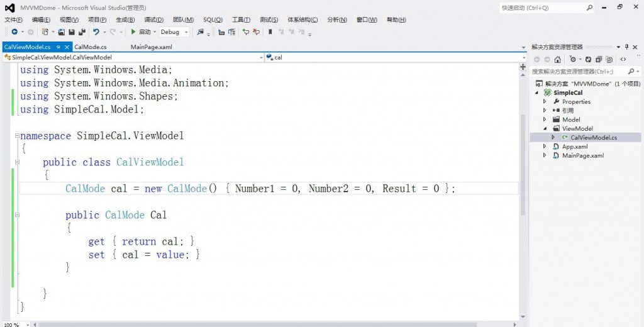The image size is (644, 327).
Task: Click Refresh icon in Solution Explorer
Action: [588, 59]
